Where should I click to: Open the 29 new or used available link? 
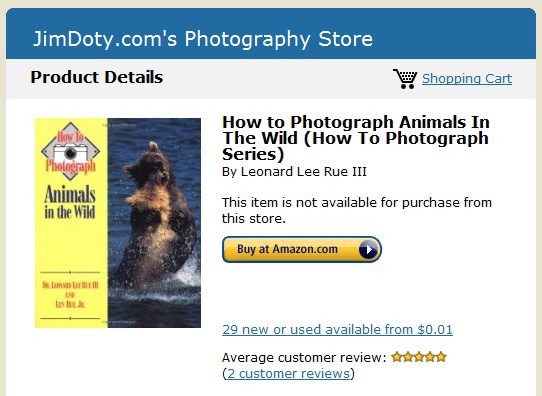tap(337, 329)
